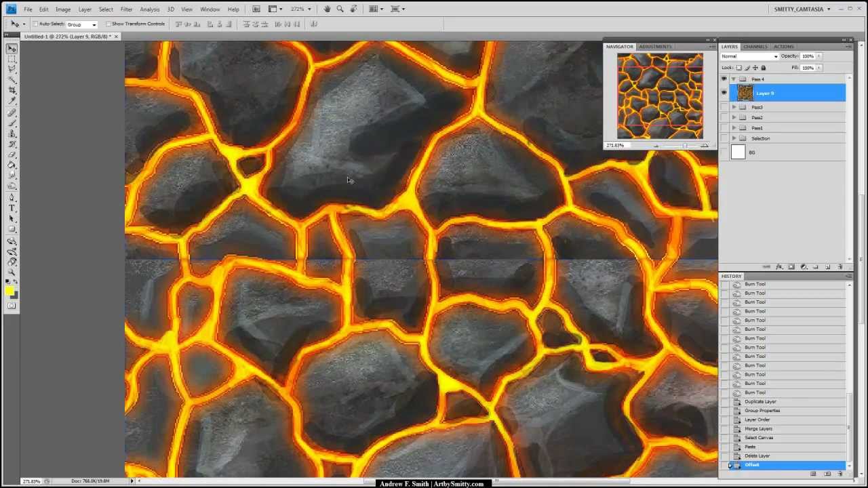Close the Untitled-1 document tab
This screenshot has height=488, width=868.
point(116,37)
